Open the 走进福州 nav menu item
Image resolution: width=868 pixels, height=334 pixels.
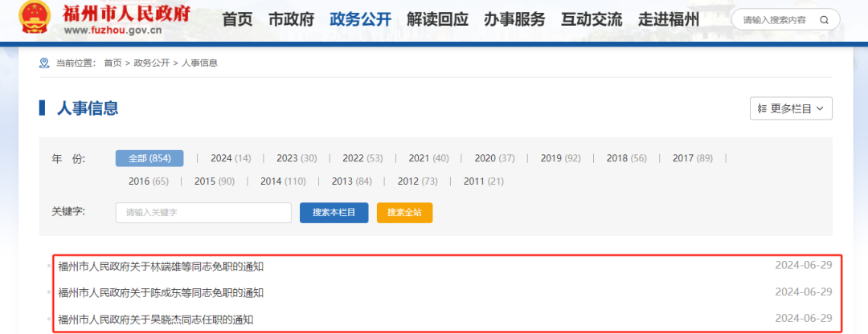[669, 20]
